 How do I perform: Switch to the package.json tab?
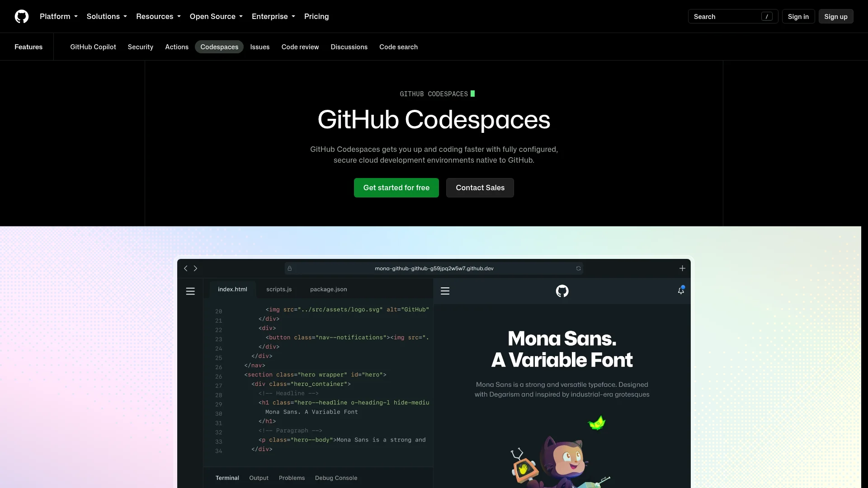[329, 289]
